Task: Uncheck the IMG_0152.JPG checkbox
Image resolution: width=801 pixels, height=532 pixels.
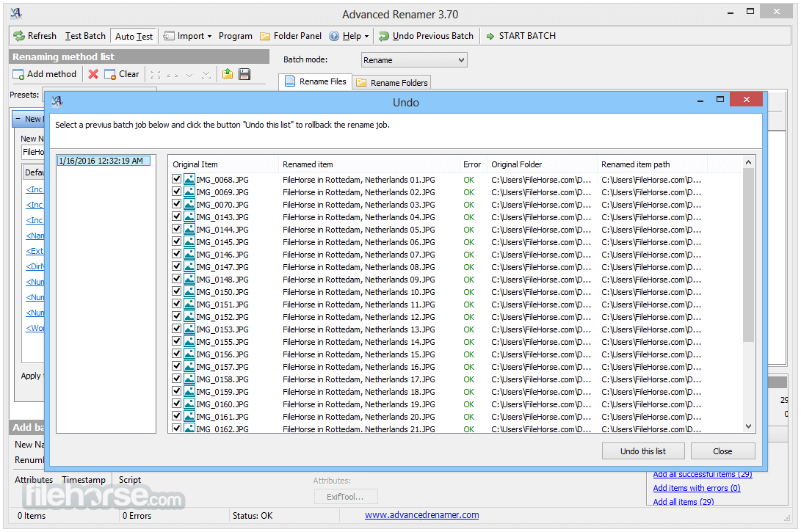Action: click(x=177, y=316)
